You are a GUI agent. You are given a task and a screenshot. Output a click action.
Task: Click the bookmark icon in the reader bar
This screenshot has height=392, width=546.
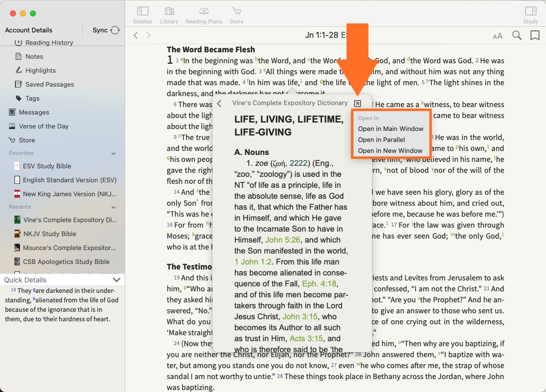(x=535, y=35)
